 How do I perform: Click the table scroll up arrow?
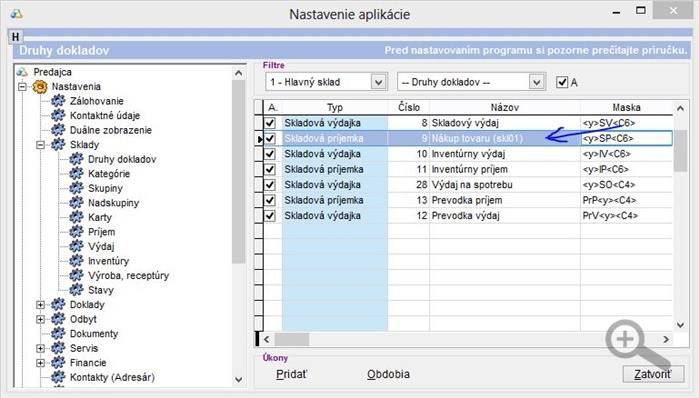click(680, 108)
